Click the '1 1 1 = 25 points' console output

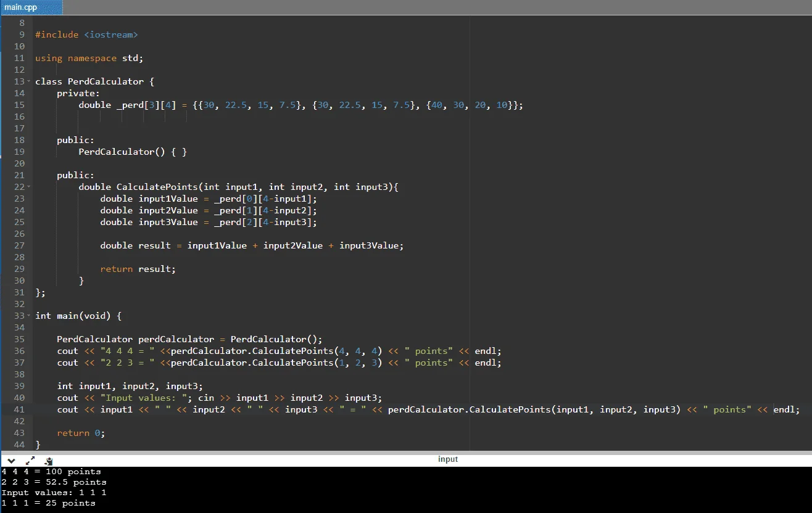(48, 503)
